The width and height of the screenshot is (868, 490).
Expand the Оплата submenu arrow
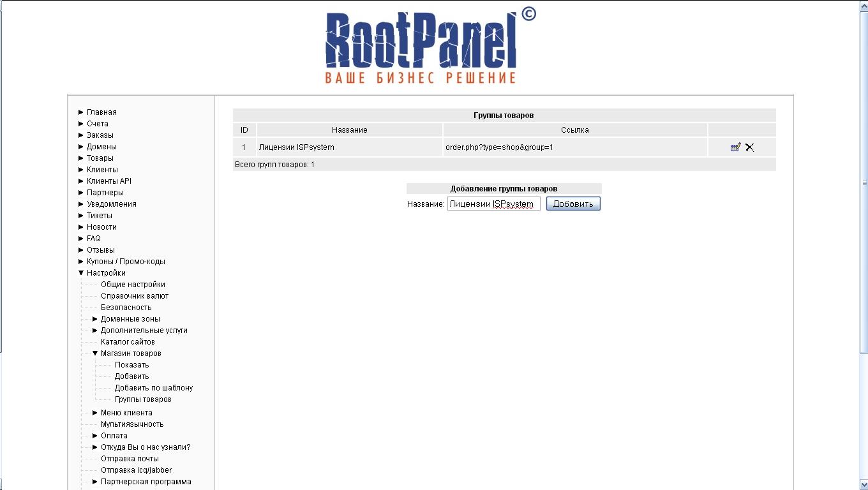pos(95,436)
